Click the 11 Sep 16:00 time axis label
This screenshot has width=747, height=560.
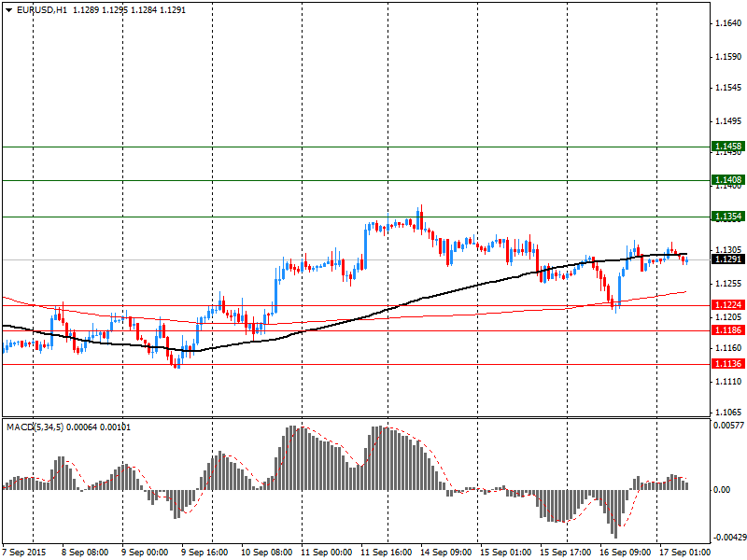click(386, 553)
